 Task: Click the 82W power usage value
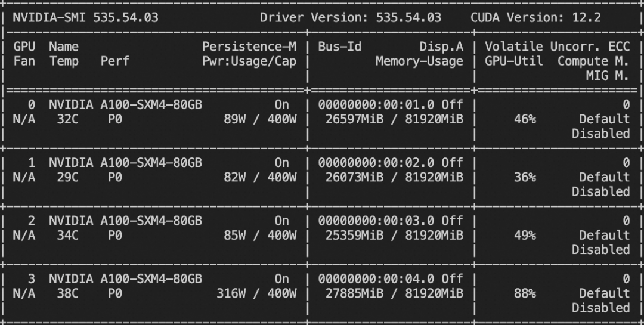click(234, 177)
